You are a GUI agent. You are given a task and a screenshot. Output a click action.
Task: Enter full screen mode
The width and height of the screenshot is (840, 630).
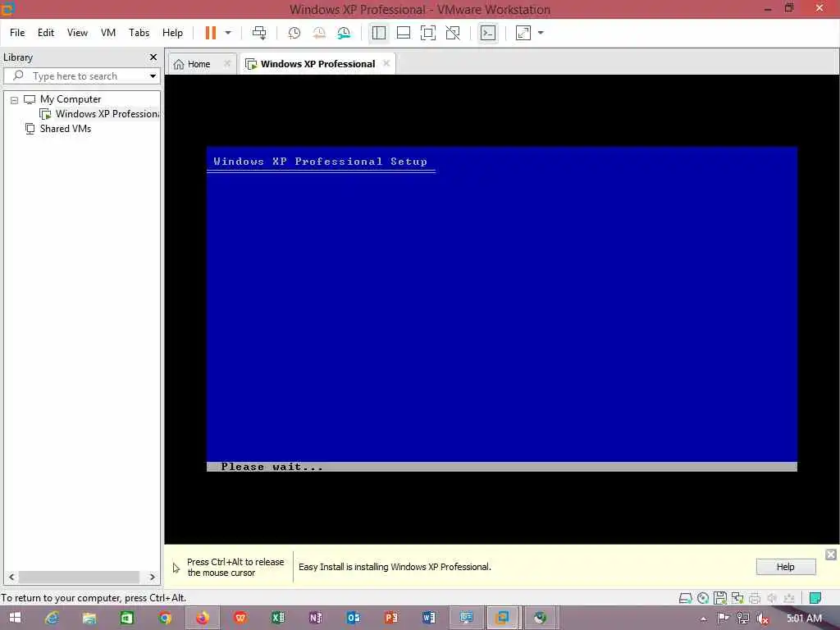coord(428,33)
